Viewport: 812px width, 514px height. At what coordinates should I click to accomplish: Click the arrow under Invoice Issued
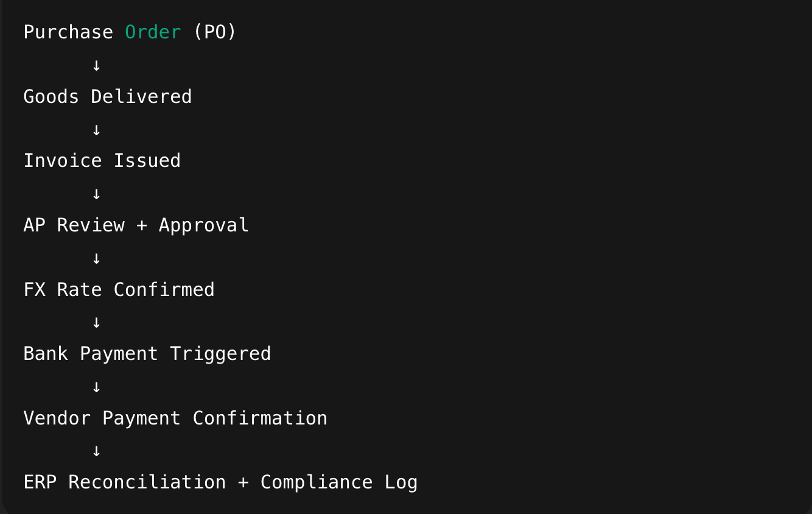coord(96,193)
